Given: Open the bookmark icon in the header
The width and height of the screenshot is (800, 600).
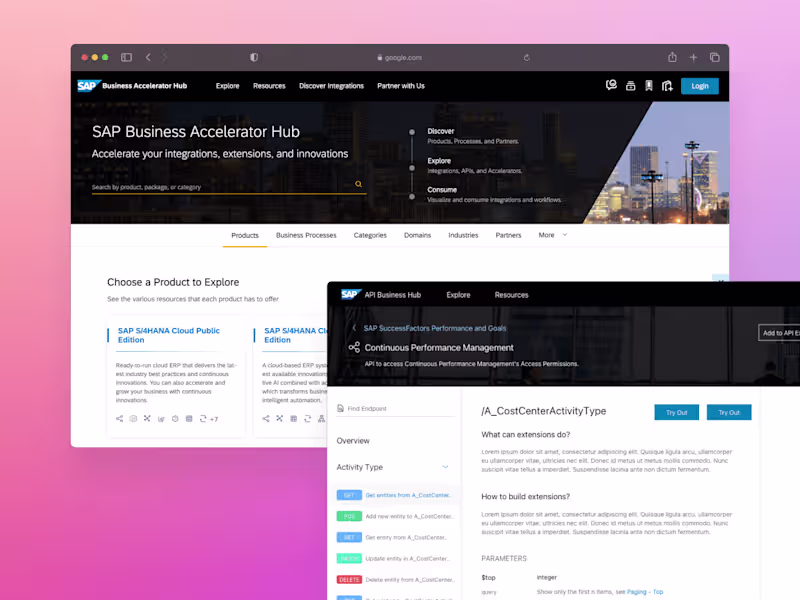Looking at the screenshot, I should pos(649,86).
